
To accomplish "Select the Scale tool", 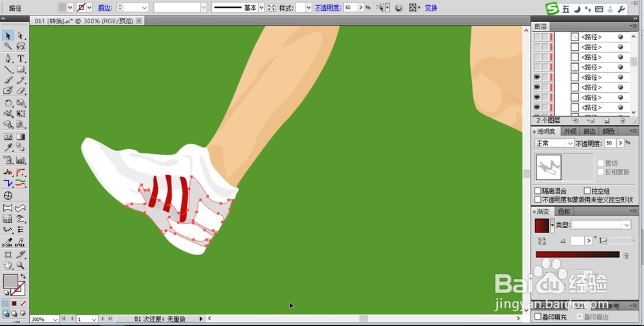I will pos(21,103).
